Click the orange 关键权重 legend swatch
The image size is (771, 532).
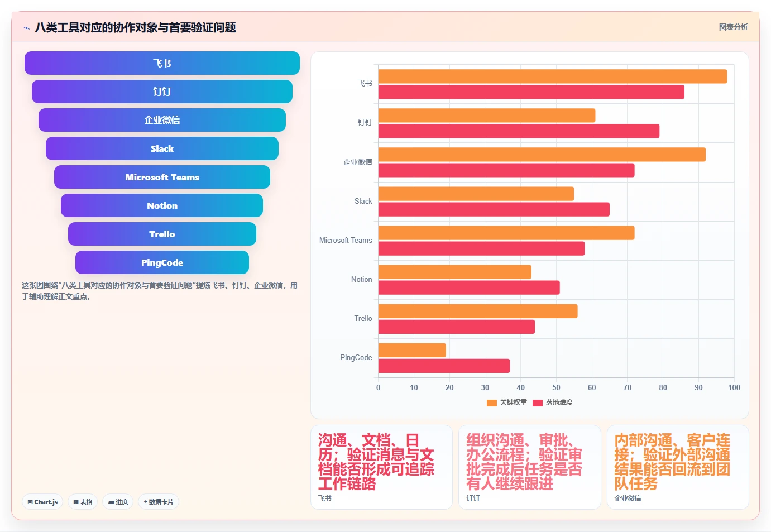point(492,403)
